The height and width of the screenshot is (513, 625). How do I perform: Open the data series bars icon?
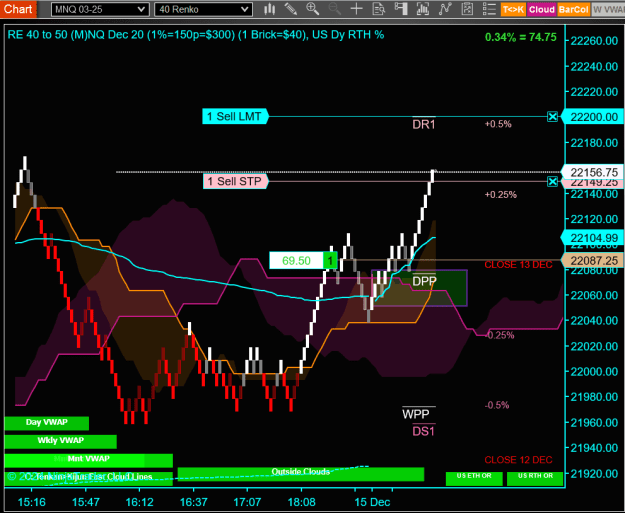click(x=423, y=9)
